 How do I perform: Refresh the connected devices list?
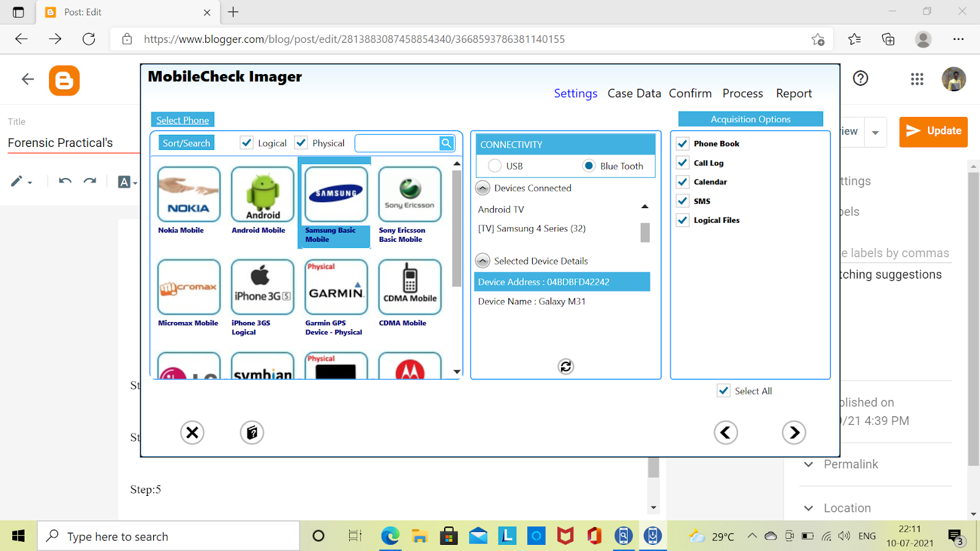[566, 366]
